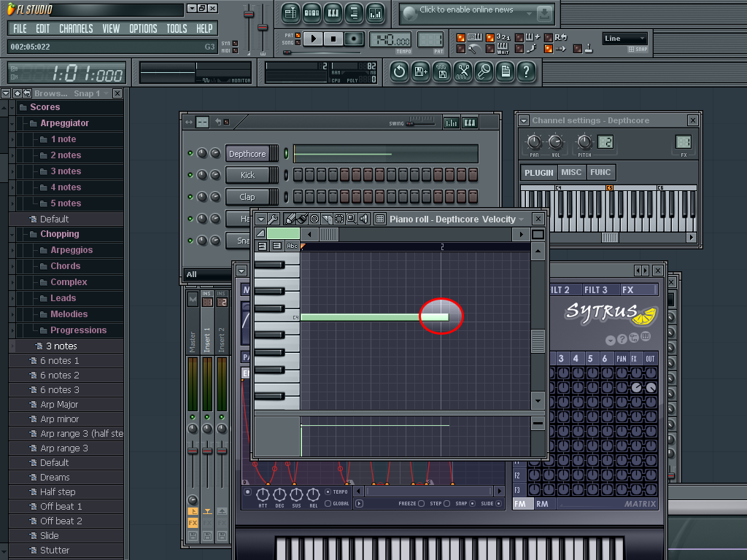Viewport: 747px width, 560px height.
Task: Select the piano roll playback speaker tool
Action: pyautogui.click(x=363, y=219)
